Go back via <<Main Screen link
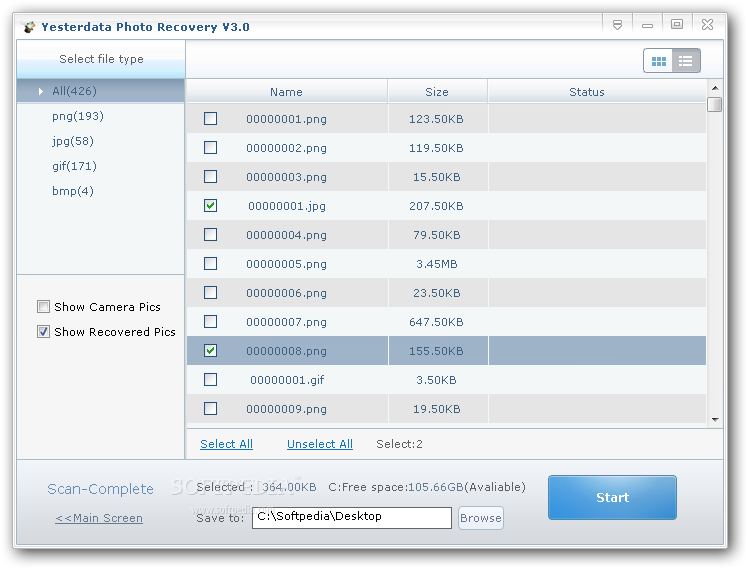 pos(99,518)
